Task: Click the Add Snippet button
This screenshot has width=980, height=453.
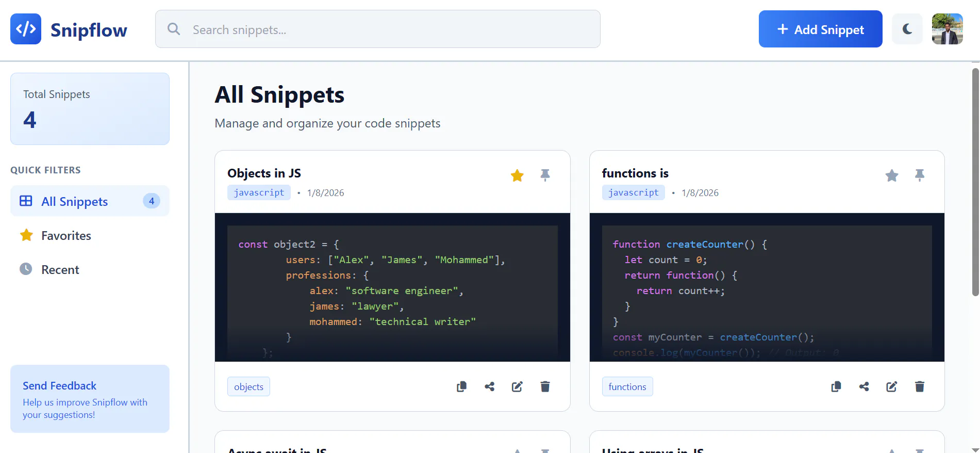Action: [820, 29]
